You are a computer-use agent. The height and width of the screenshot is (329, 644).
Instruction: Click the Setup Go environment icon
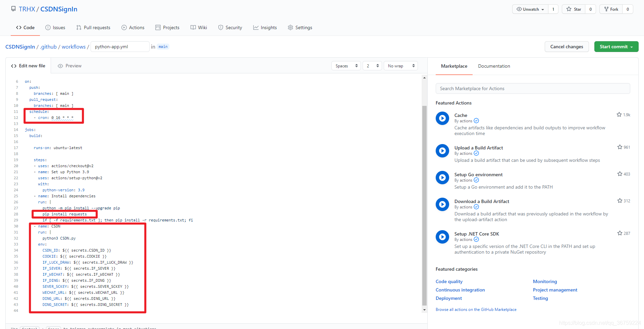coord(442,178)
